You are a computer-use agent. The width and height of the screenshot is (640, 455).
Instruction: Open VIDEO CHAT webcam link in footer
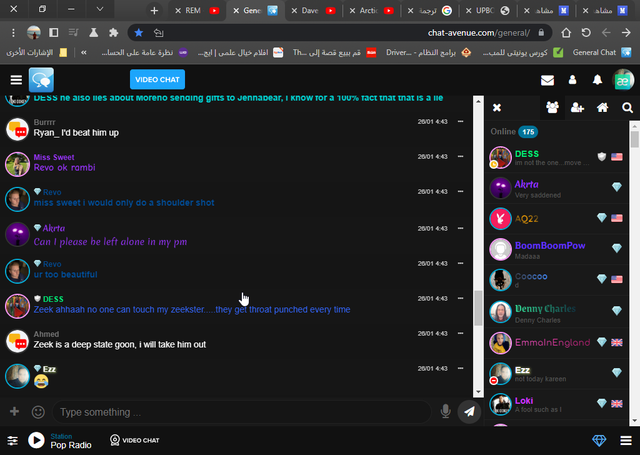(135, 440)
